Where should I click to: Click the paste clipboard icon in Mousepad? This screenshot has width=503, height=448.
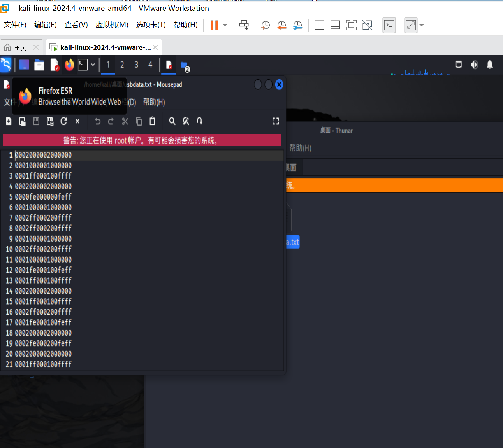(152, 121)
